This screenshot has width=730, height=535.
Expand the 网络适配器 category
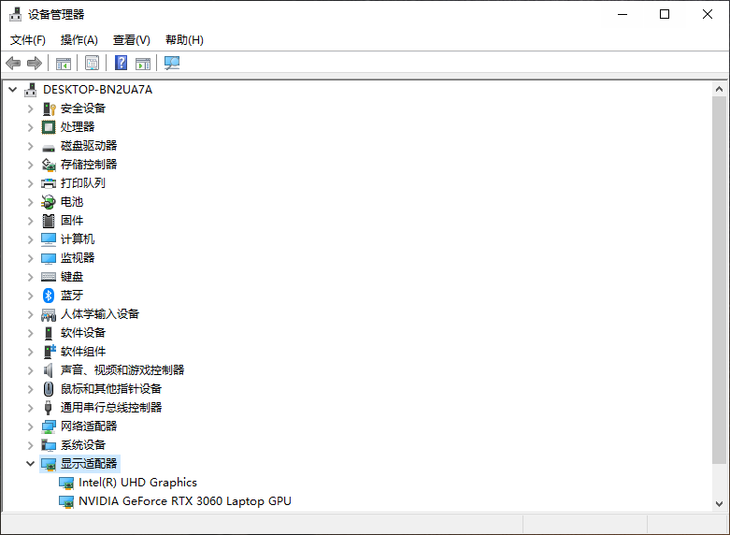coord(30,426)
